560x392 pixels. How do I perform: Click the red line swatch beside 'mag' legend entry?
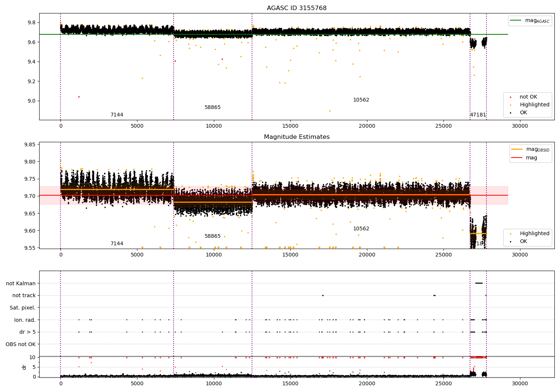(517, 158)
